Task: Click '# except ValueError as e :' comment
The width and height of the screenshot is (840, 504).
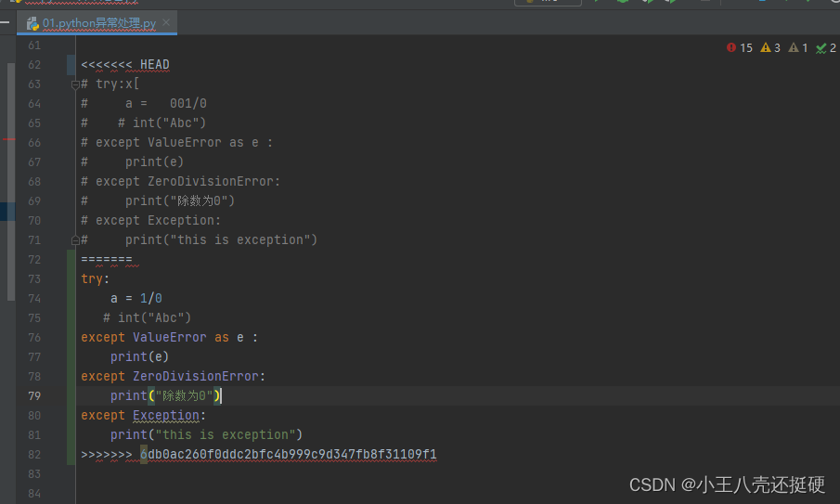Action: [176, 142]
